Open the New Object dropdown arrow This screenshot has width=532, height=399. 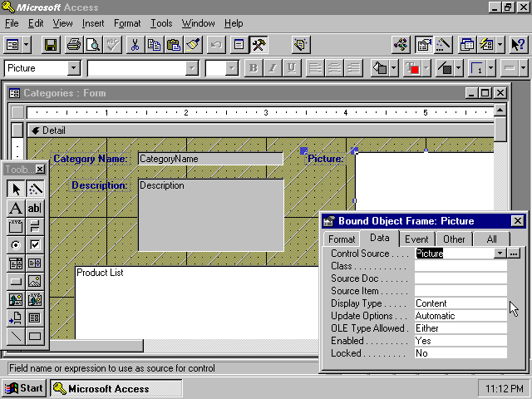pos(500,45)
